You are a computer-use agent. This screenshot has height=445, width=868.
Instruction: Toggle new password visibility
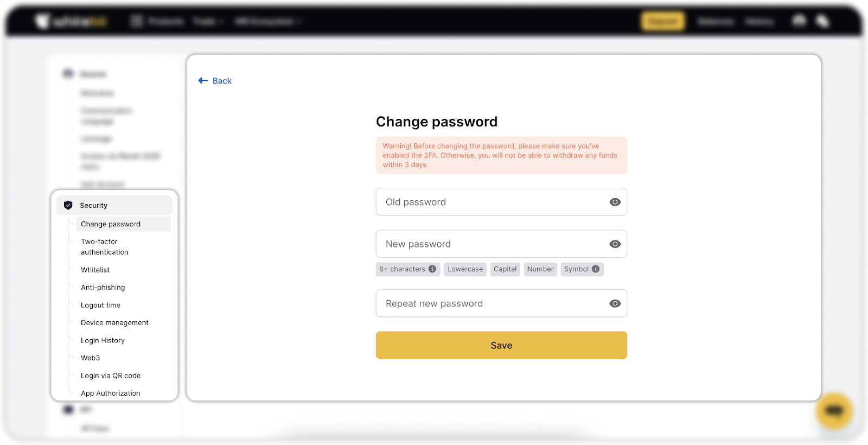615,244
